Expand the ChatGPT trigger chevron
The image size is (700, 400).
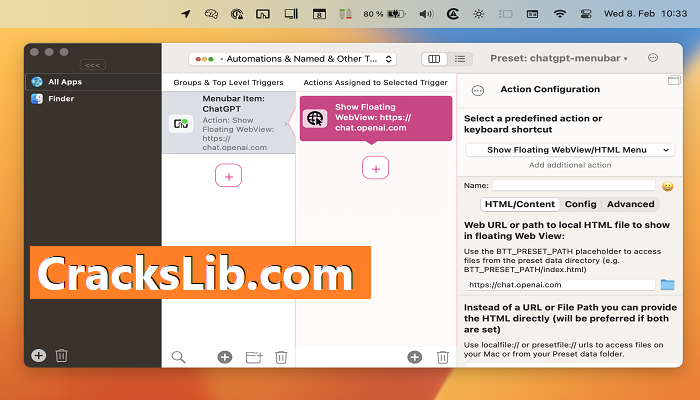(x=286, y=124)
